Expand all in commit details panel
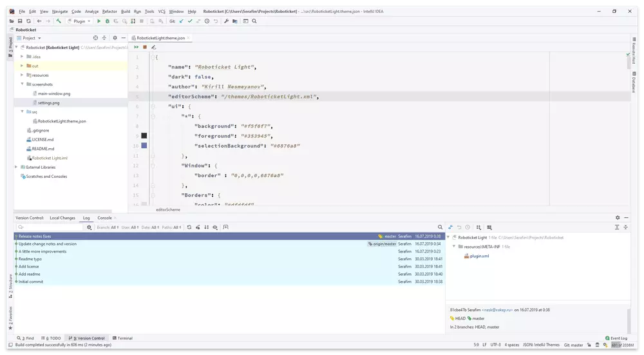Viewport: 644px width, 355px height. pos(616,227)
